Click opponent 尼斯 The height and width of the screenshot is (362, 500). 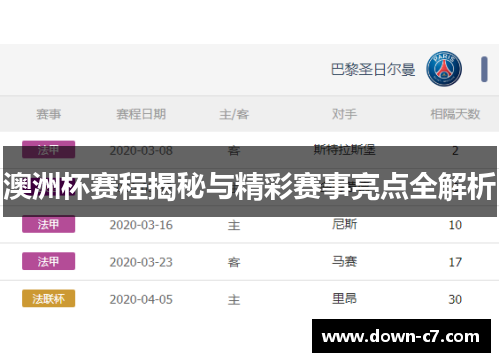[x=344, y=224]
